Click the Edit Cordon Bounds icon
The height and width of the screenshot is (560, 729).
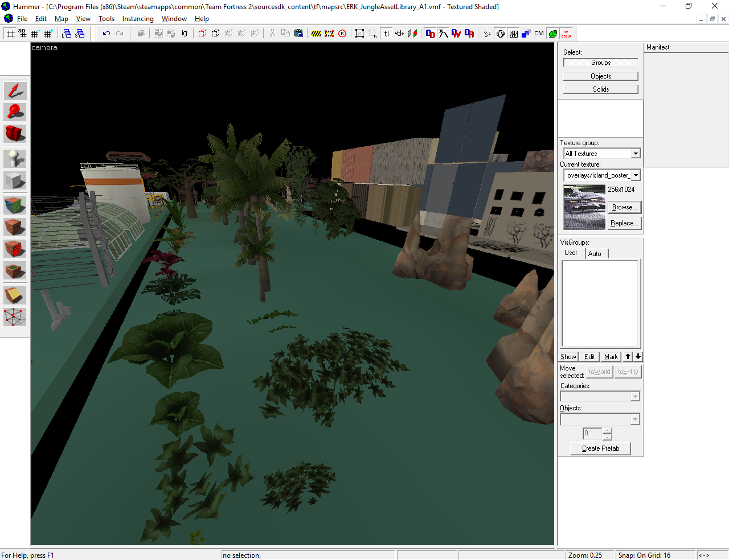(329, 34)
